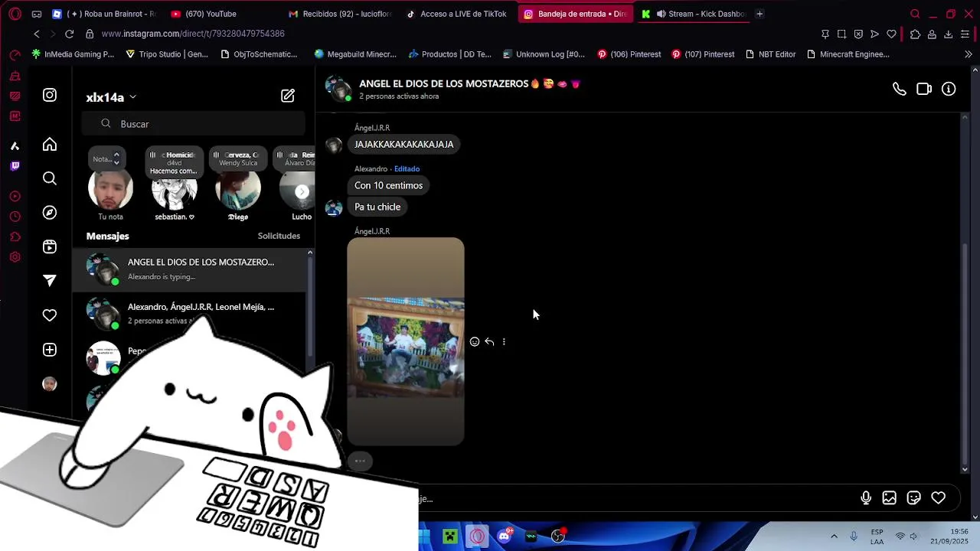This screenshot has height=551, width=980.
Task: Switch to Gmail Recibidos tab
Action: pyautogui.click(x=340, y=14)
